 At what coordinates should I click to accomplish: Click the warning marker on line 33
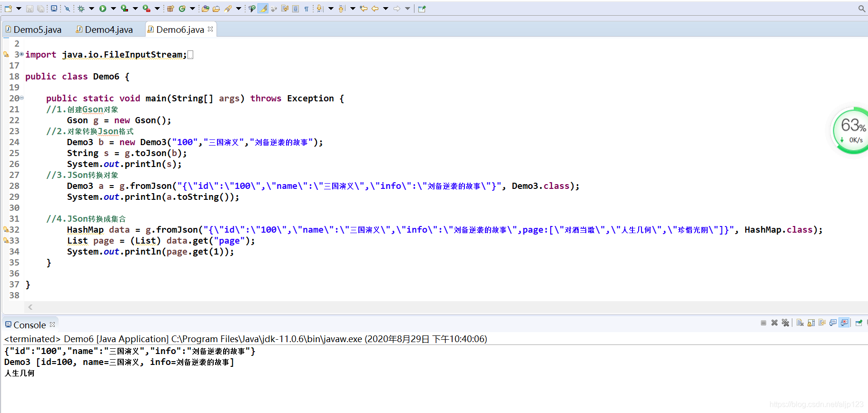coord(6,241)
